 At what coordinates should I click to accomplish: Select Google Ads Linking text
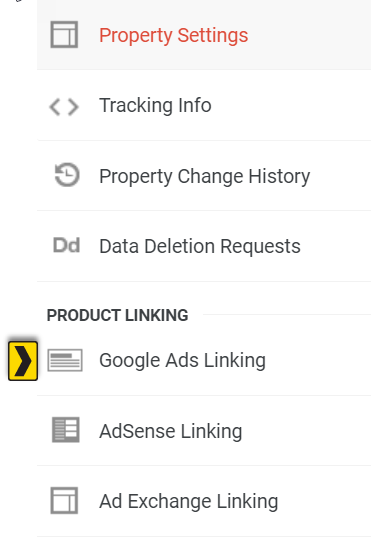[x=182, y=361]
